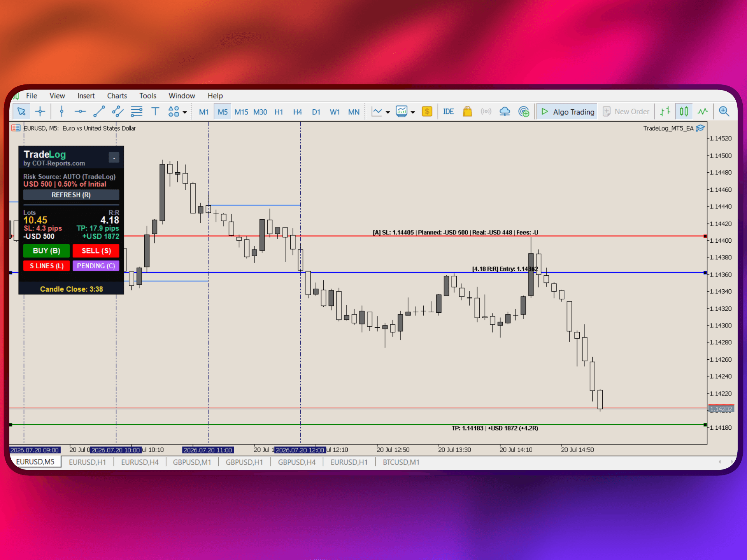This screenshot has height=560, width=747.
Task: Select the Fibonacci retracement tool
Action: (x=137, y=112)
